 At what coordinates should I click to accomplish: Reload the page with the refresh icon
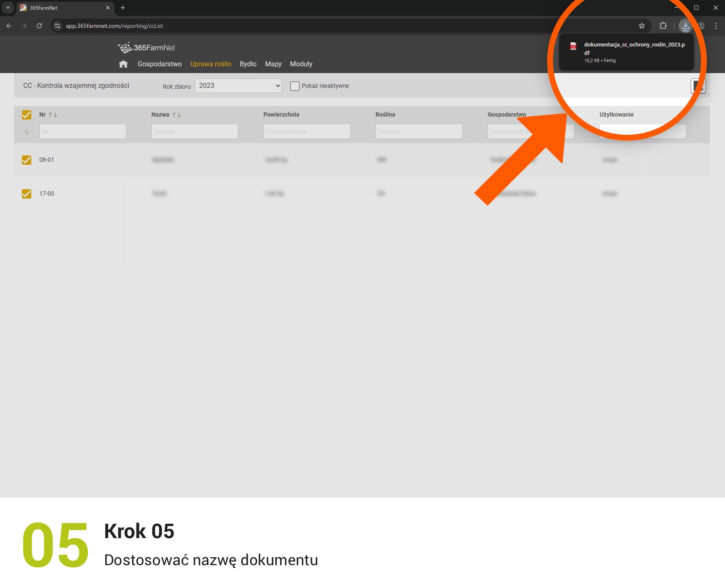coord(39,26)
